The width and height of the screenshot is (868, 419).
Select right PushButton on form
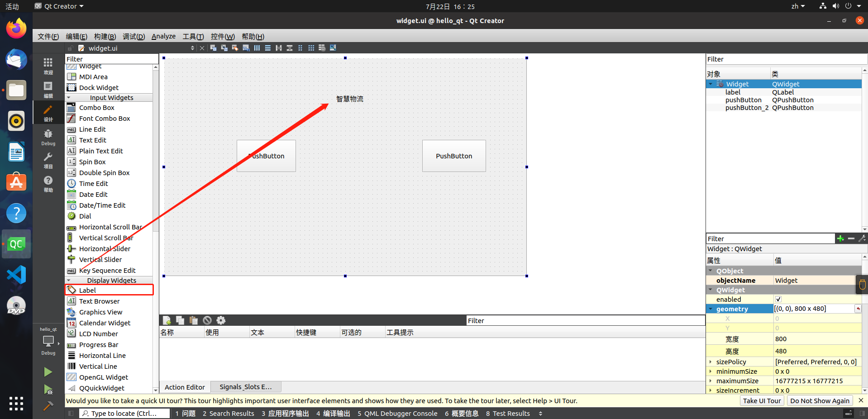[x=454, y=156]
